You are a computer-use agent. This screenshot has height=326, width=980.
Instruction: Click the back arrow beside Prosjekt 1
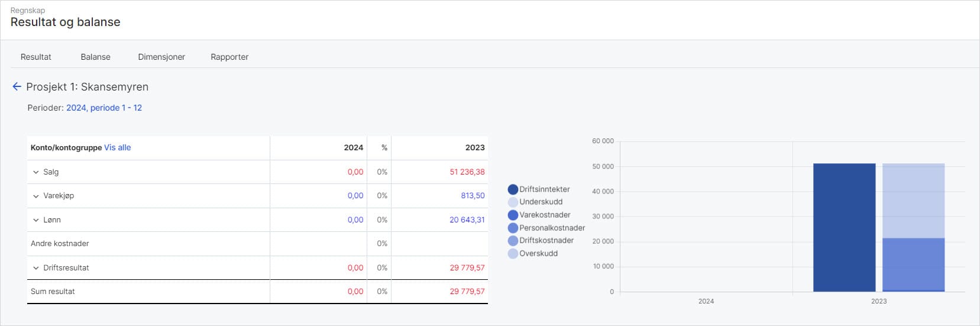pos(17,87)
